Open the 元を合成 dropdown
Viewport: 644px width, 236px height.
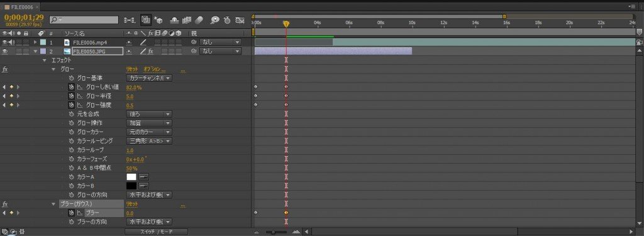pos(148,114)
